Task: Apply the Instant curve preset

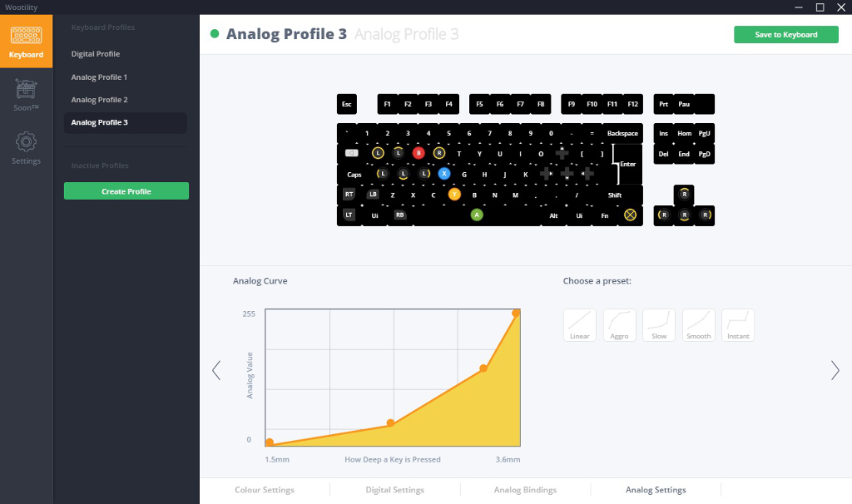Action: pyautogui.click(x=738, y=324)
